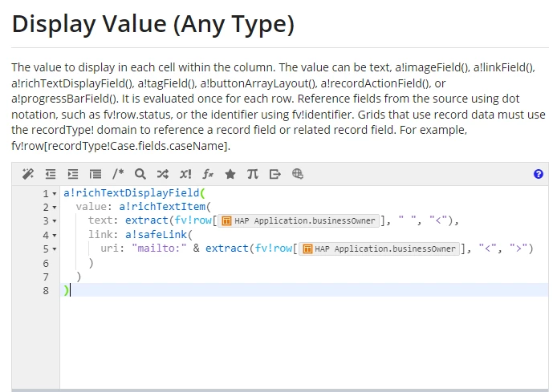Click the Display Value (Any Type) heading
Image resolution: width=557 pixels, height=392 pixels.
(153, 24)
